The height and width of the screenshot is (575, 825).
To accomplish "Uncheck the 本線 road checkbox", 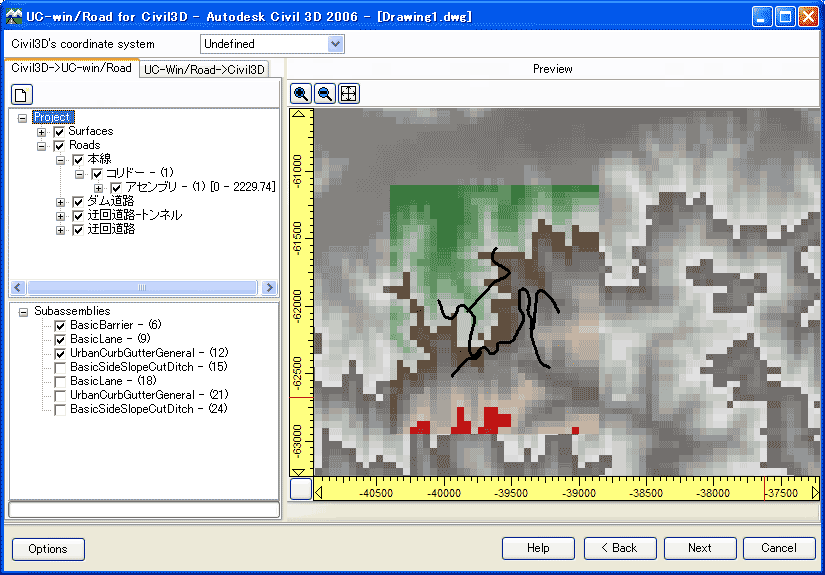I will click(78, 159).
